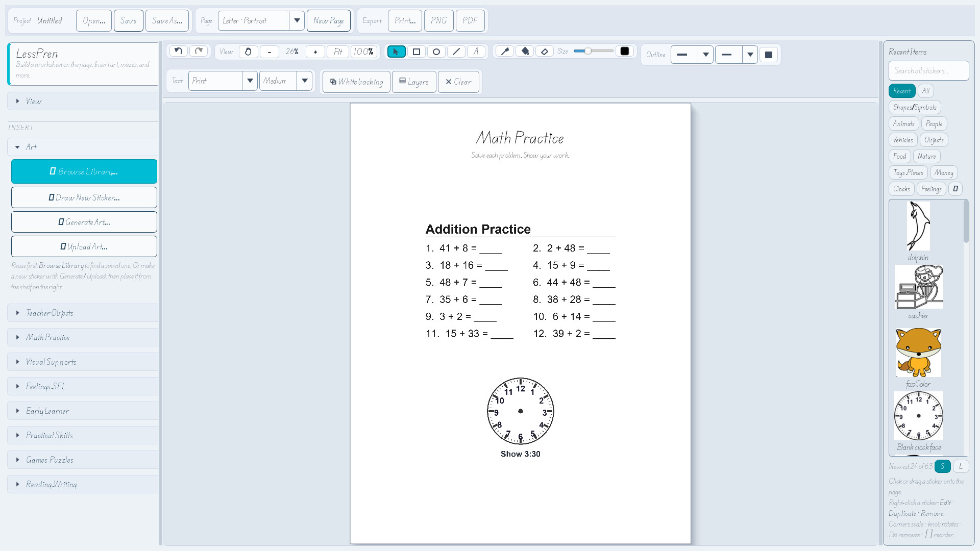Select the hand pan tool
This screenshot has height=551, width=980.
248,52
